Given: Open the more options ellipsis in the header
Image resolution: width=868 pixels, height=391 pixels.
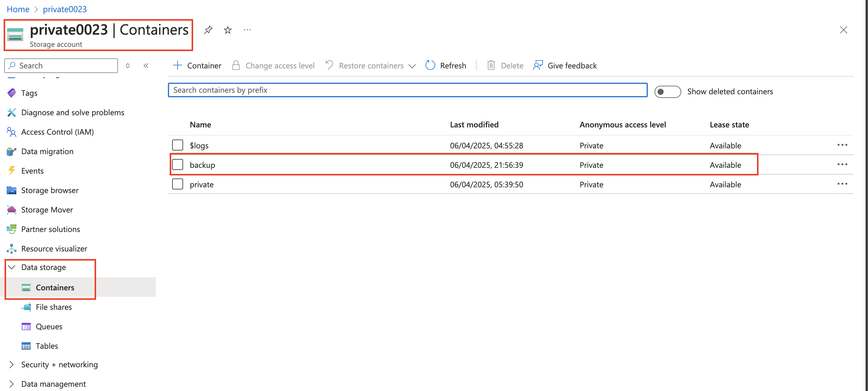Looking at the screenshot, I should (247, 30).
